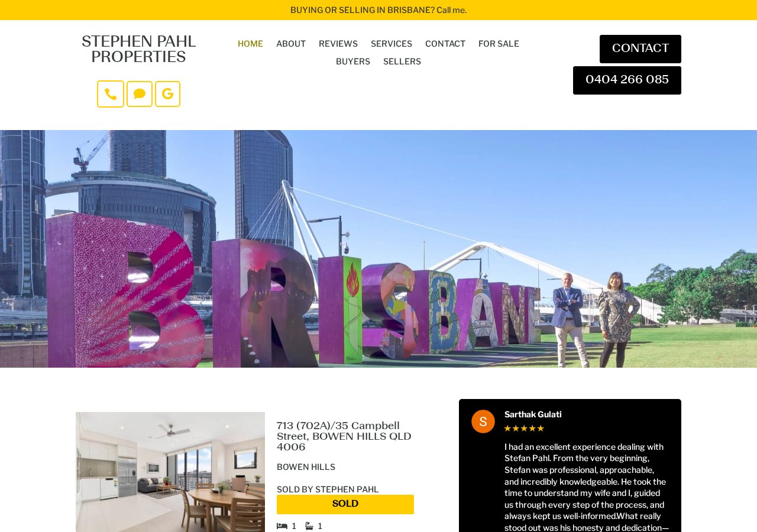Image resolution: width=757 pixels, height=532 pixels.
Task: Click Sarthak Gulati's orange avatar
Action: coord(483,421)
